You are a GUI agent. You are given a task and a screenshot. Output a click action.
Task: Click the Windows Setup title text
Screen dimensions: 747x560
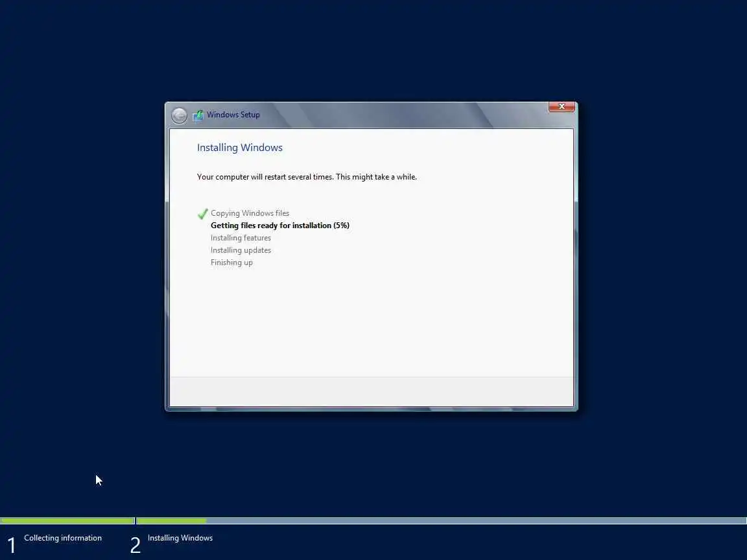(x=233, y=115)
